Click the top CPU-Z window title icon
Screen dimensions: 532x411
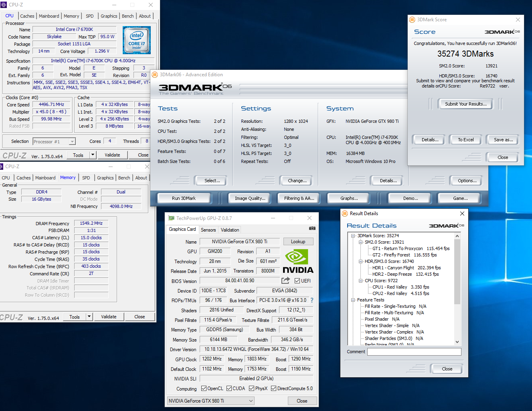4,5
